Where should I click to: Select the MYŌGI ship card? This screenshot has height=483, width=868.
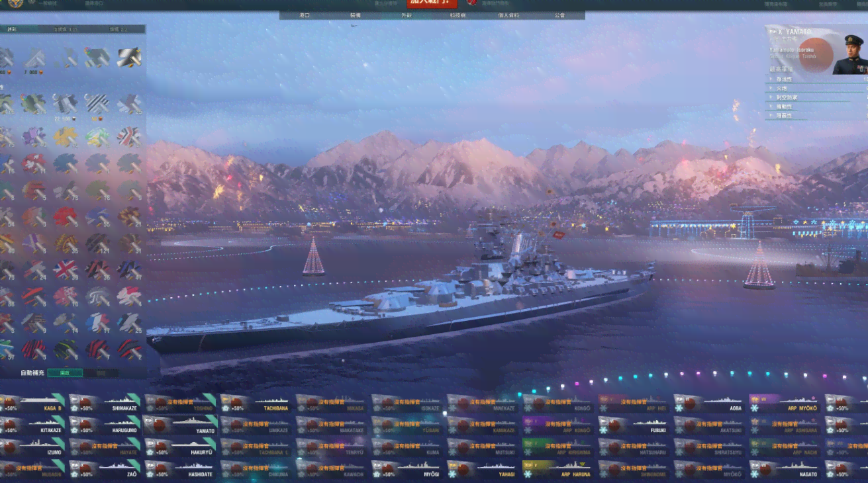[x=407, y=470]
